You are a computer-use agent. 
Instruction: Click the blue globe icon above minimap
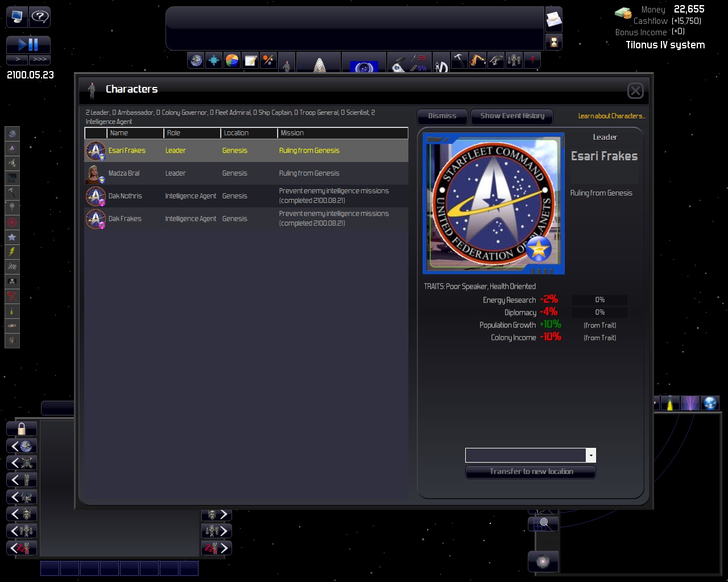click(x=710, y=403)
